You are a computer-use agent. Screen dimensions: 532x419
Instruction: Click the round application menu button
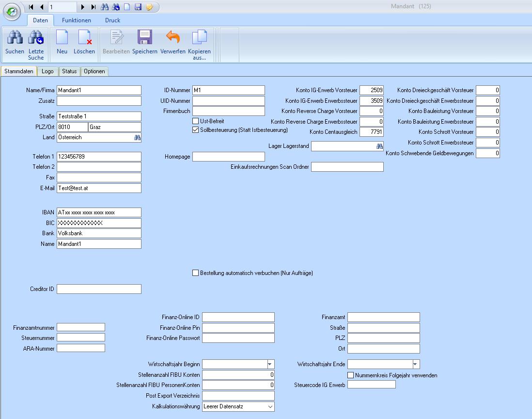[x=12, y=12]
